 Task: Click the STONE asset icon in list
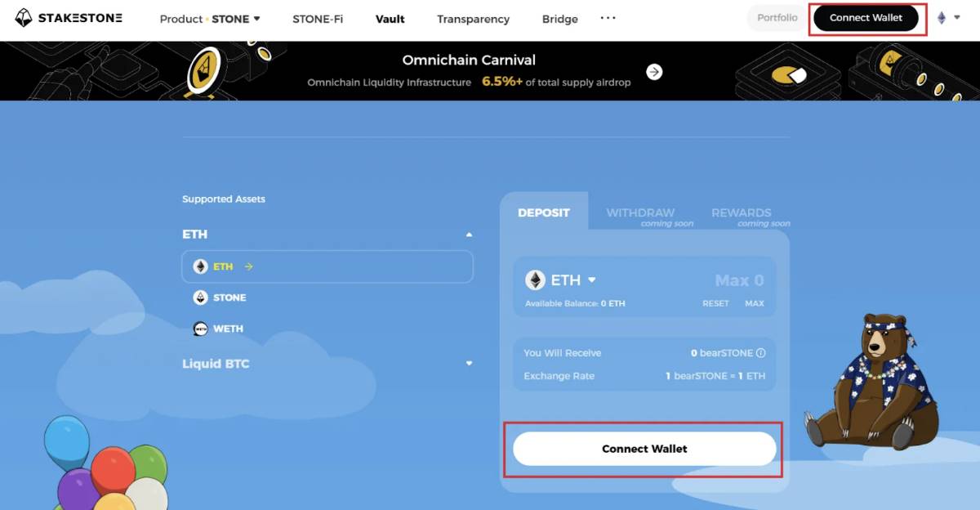200,297
